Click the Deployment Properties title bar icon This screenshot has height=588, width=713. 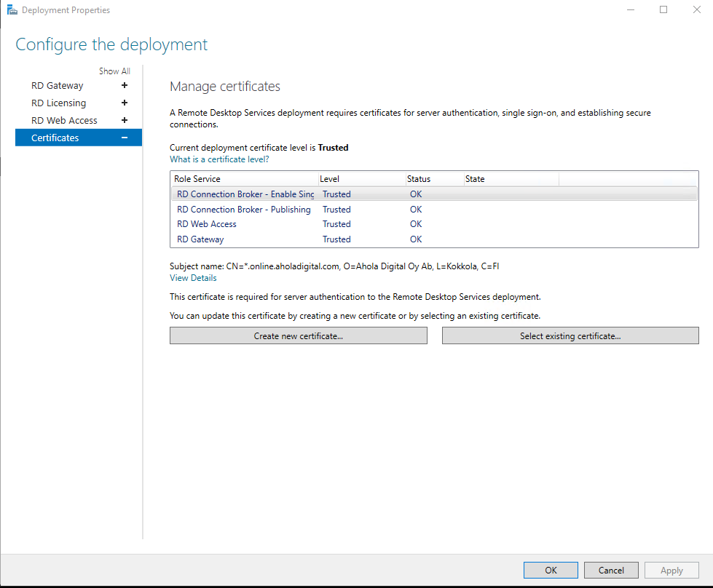tap(12, 9)
